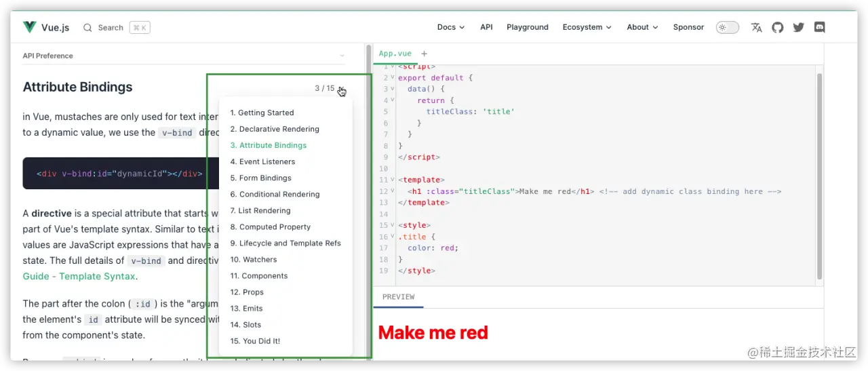The width and height of the screenshot is (868, 371).
Task: Select 14. Slots
Action: point(245,324)
